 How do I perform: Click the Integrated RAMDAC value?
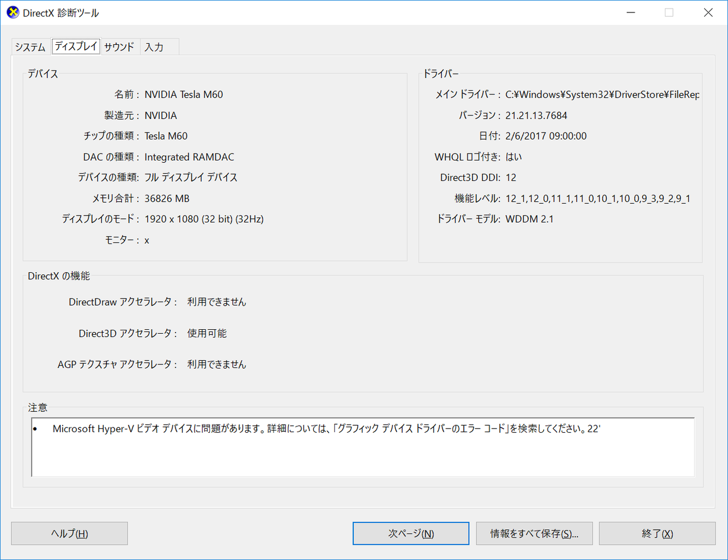189,157
